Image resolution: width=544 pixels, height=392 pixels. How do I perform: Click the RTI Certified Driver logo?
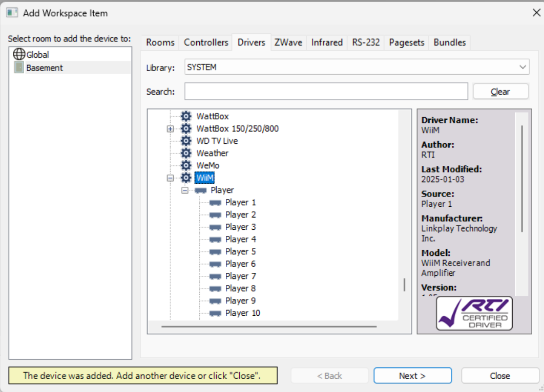(x=474, y=313)
